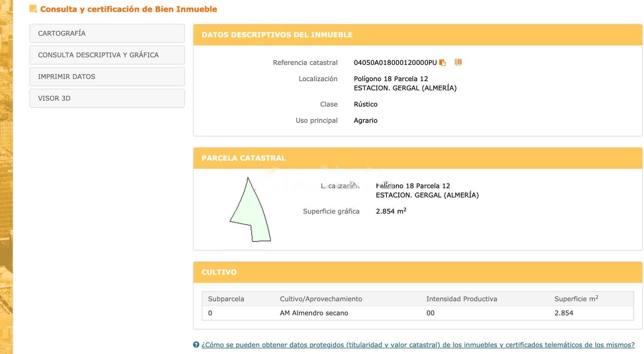Click the PARCELA CATASTRAL panel header

coord(243,158)
